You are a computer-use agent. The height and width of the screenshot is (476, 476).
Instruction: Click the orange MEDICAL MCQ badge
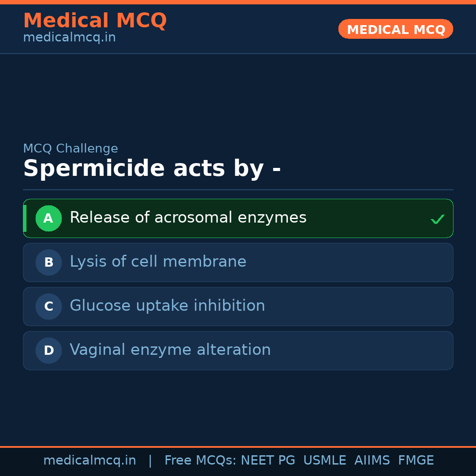[395, 29]
